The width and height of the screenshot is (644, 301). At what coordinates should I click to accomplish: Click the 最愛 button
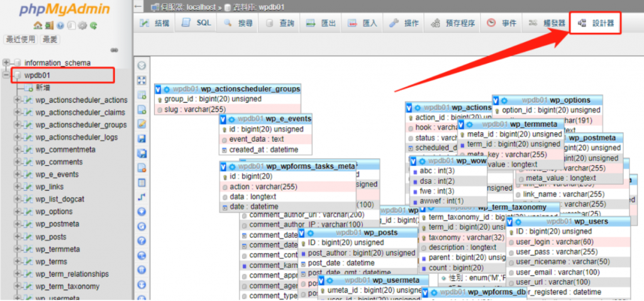coord(50,40)
